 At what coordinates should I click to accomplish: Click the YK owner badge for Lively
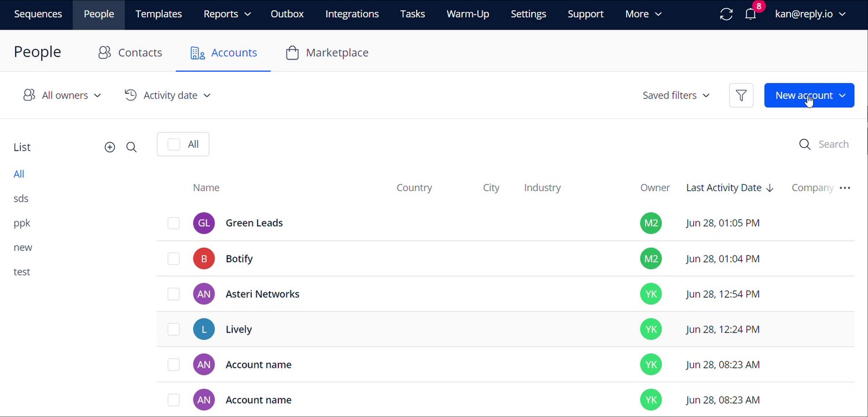pos(651,330)
